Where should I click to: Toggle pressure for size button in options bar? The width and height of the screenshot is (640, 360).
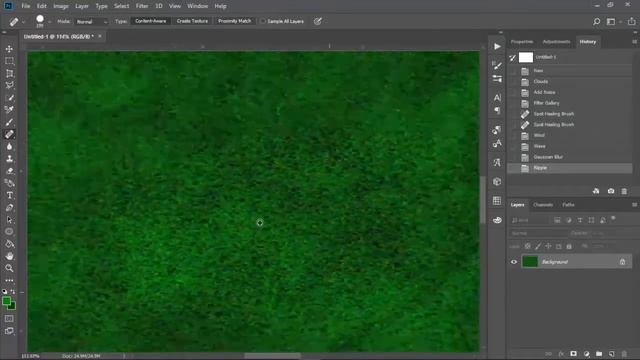tap(318, 21)
